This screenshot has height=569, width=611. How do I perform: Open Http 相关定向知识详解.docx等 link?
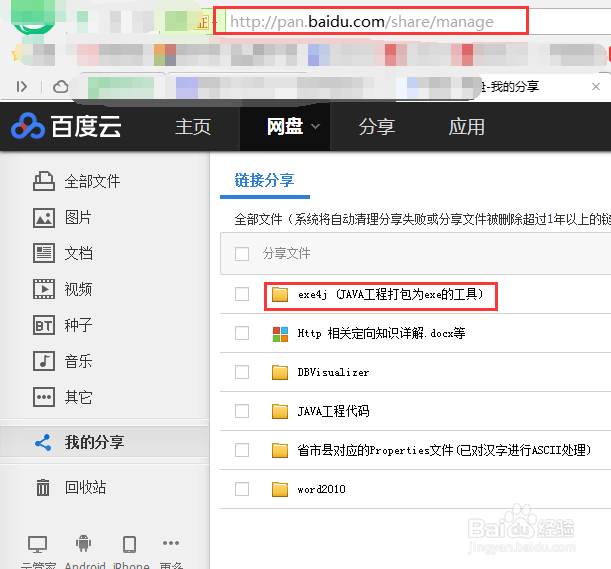[381, 333]
